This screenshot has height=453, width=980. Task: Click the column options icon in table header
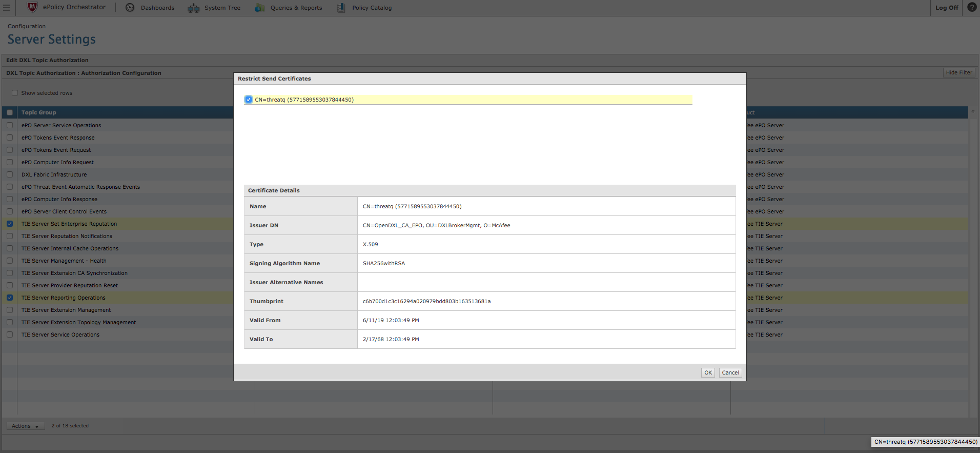(x=973, y=112)
